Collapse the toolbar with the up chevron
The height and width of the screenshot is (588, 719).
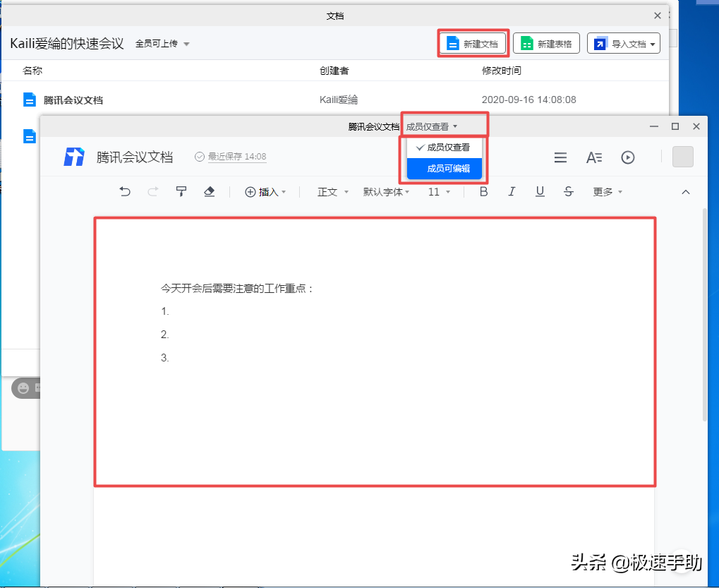coord(686,192)
